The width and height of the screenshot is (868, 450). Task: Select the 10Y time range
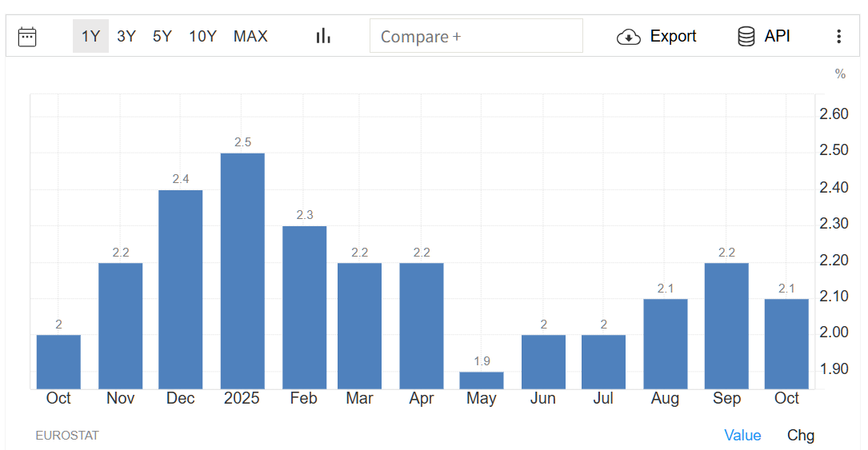click(x=202, y=36)
